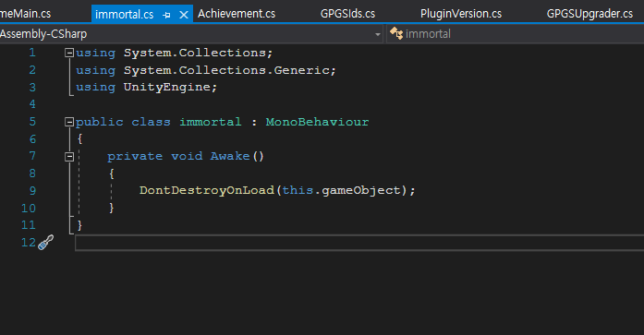This screenshot has height=335, width=644.
Task: Click line number 9 in the margin
Action: click(x=32, y=191)
